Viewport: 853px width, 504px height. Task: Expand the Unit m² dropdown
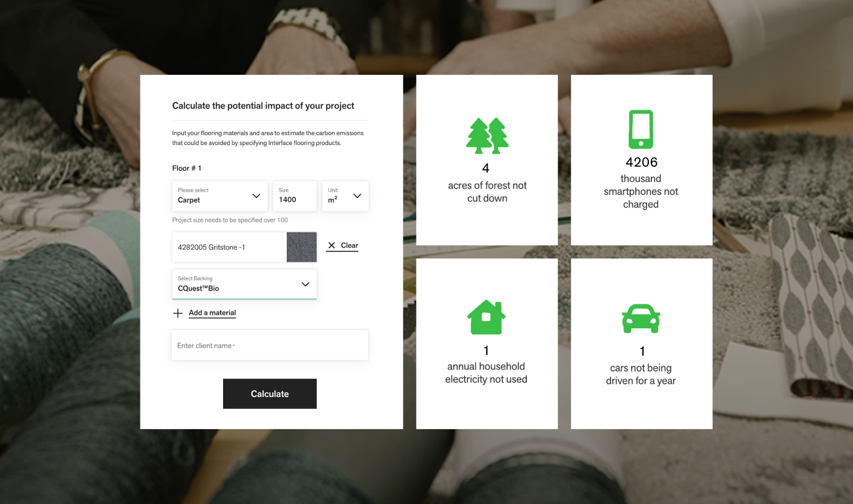345,196
